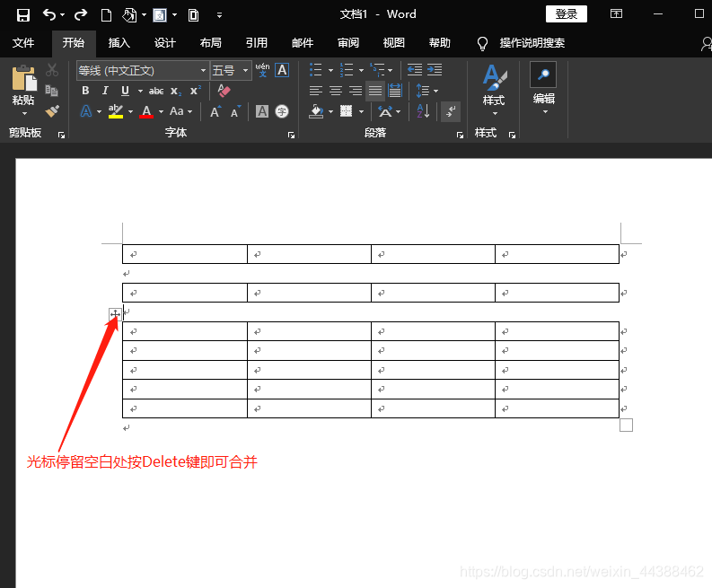This screenshot has width=712, height=588.
Task: Create a new blank document icon
Action: (x=106, y=15)
